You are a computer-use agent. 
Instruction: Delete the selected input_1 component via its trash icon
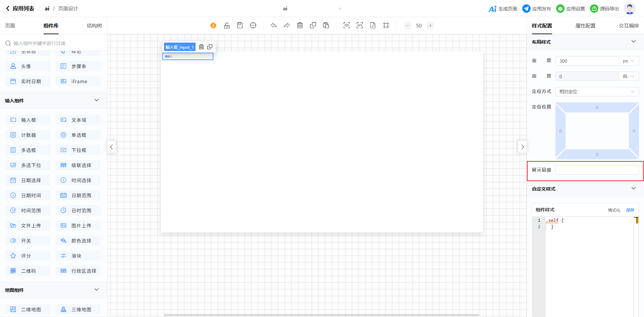201,47
